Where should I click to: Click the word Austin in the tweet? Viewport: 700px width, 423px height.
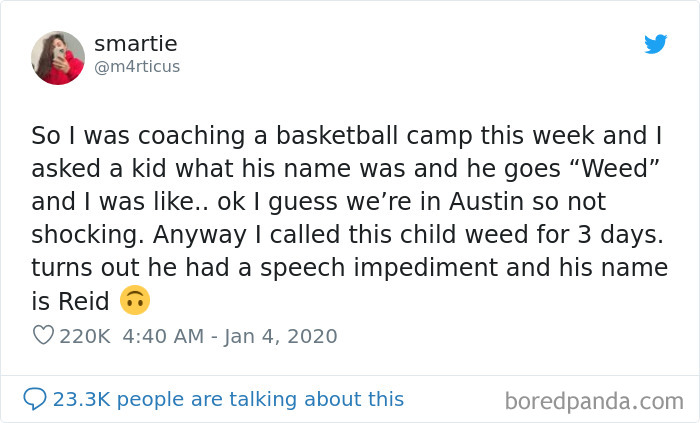point(486,202)
